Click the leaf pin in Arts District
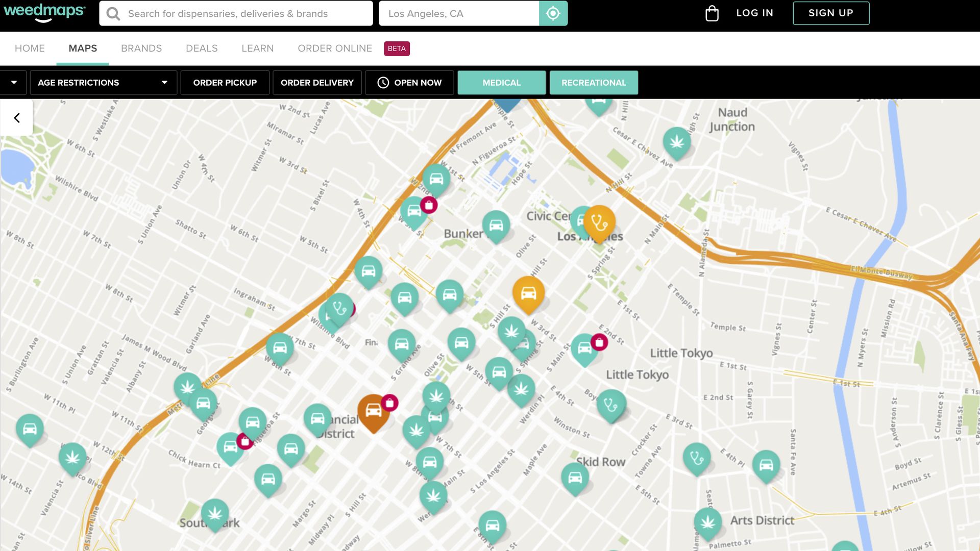The width and height of the screenshot is (980, 551). (708, 522)
